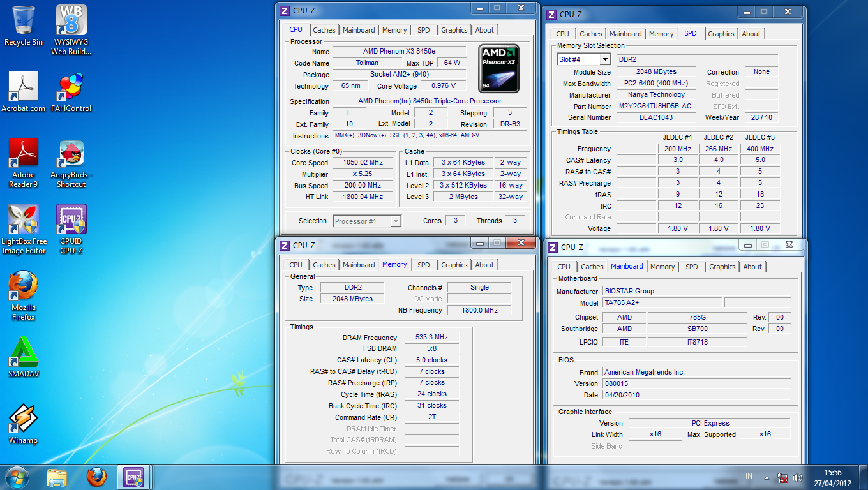Select the SMADAV desktop icon
Screen dimensions: 868x490
(24, 357)
